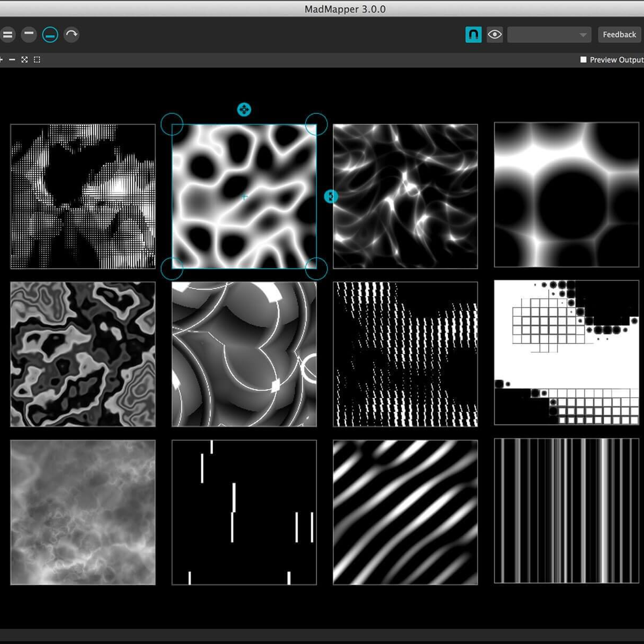Viewport: 644px width, 644px height.
Task: Select the white grid squares pattern quad
Action: [566, 353]
